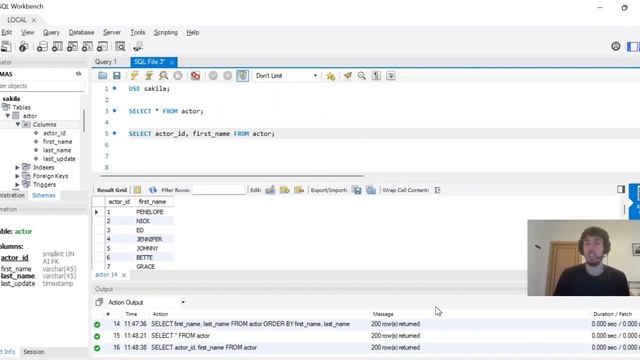The height and width of the screenshot is (360, 640).
Task: Delete selected rows in result grid
Action: coord(299,190)
